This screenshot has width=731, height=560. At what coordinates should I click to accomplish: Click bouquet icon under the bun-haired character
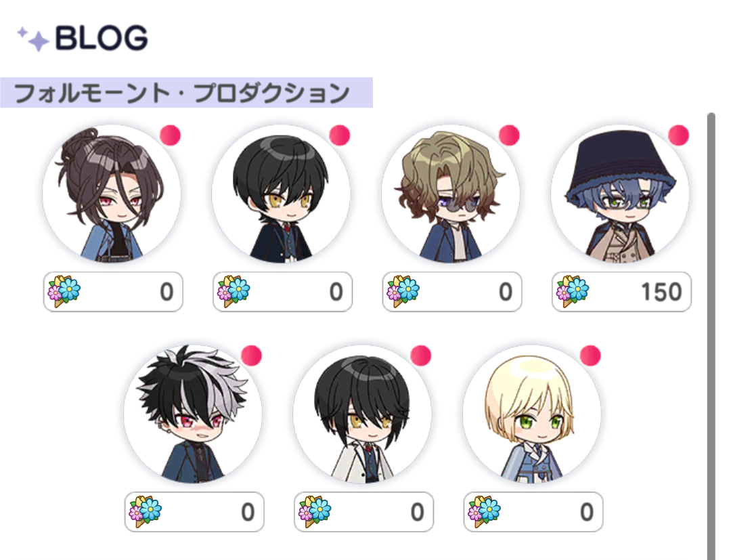tap(64, 291)
